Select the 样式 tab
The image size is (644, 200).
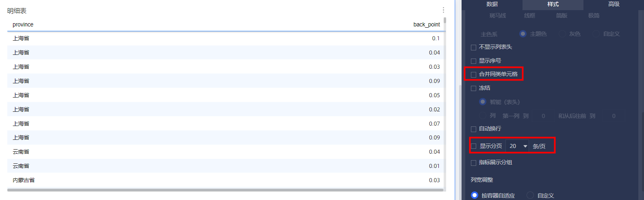(x=553, y=4)
